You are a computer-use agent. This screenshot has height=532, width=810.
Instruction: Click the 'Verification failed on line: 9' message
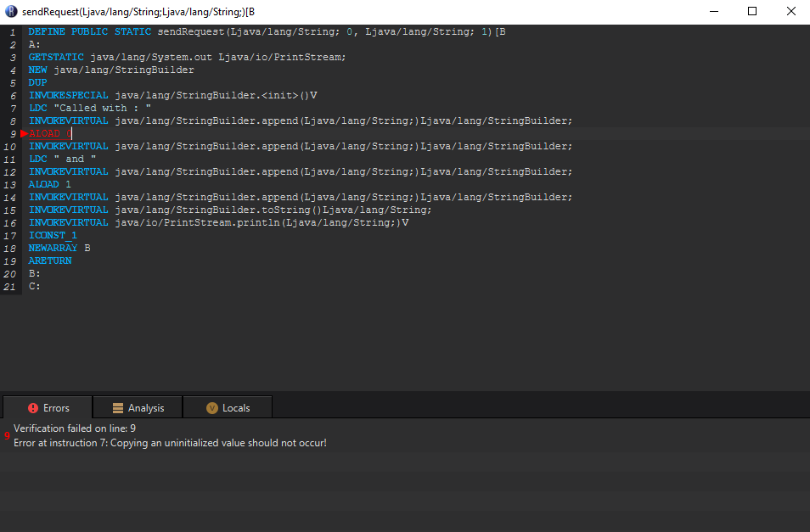pos(76,428)
